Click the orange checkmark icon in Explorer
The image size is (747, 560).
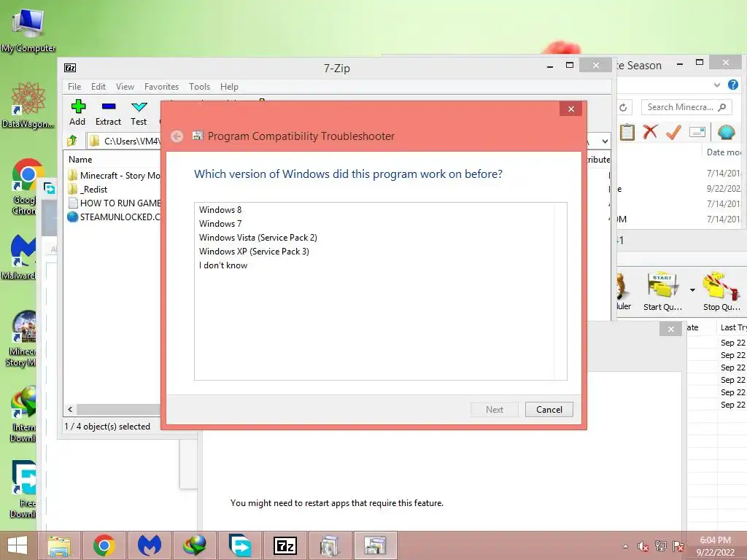pos(673,132)
